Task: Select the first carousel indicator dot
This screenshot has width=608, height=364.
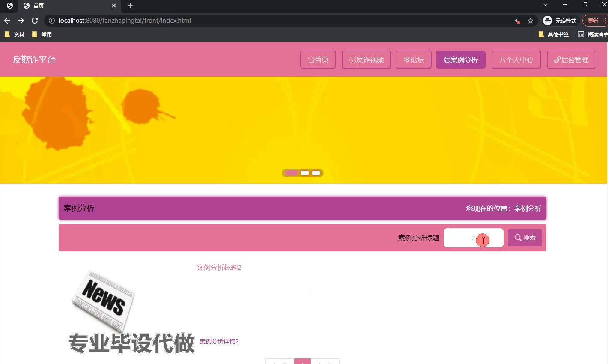Action: coord(292,173)
